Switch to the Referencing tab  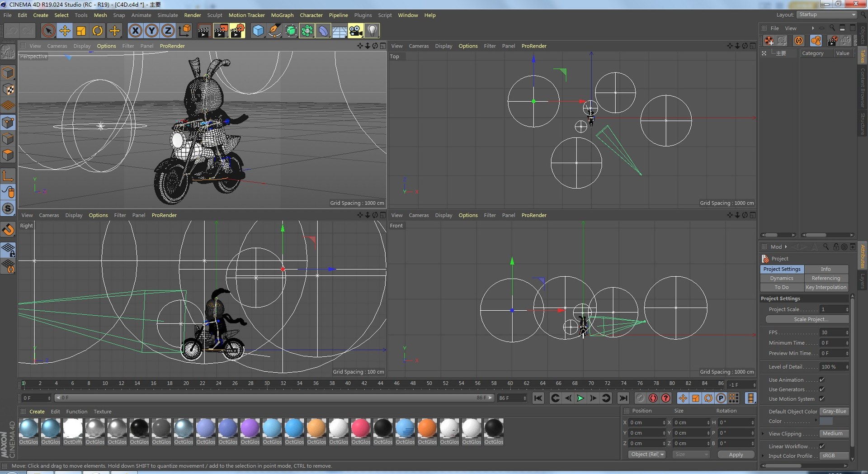[826, 278]
